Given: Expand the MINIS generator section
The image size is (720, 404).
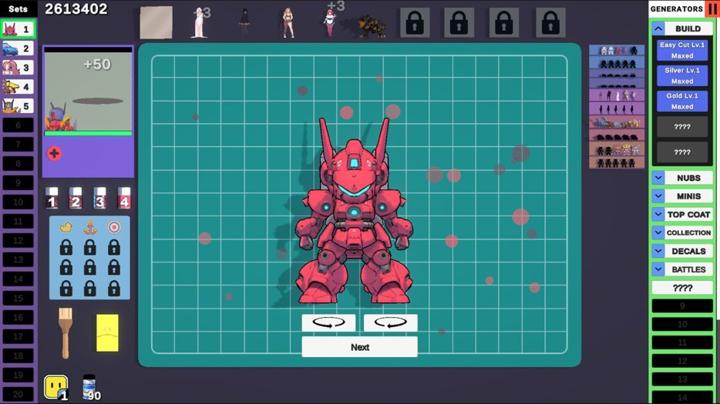Looking at the screenshot, I should click(658, 196).
